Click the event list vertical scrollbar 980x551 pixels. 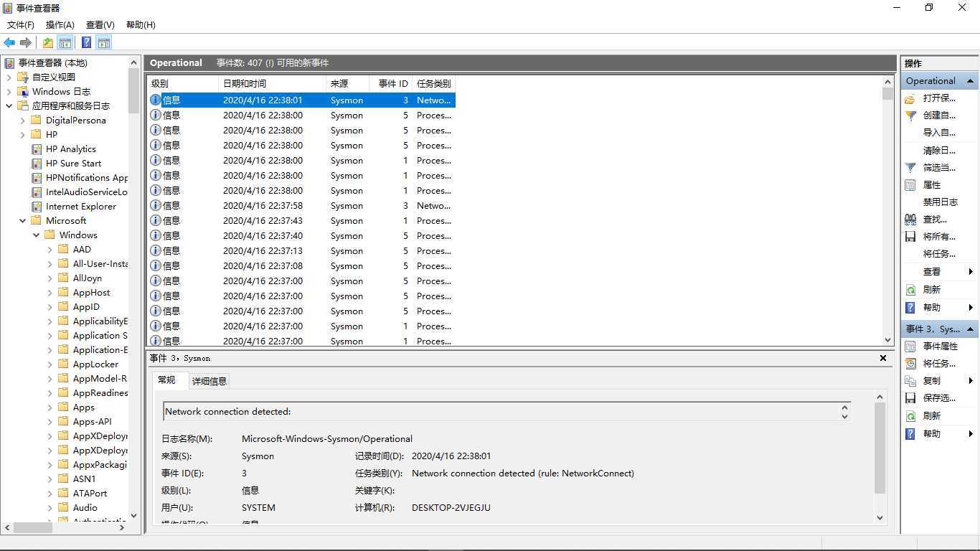pos(888,210)
